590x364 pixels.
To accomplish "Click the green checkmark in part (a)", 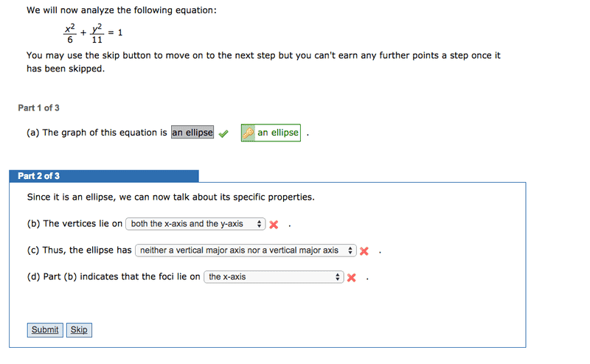I will [223, 133].
